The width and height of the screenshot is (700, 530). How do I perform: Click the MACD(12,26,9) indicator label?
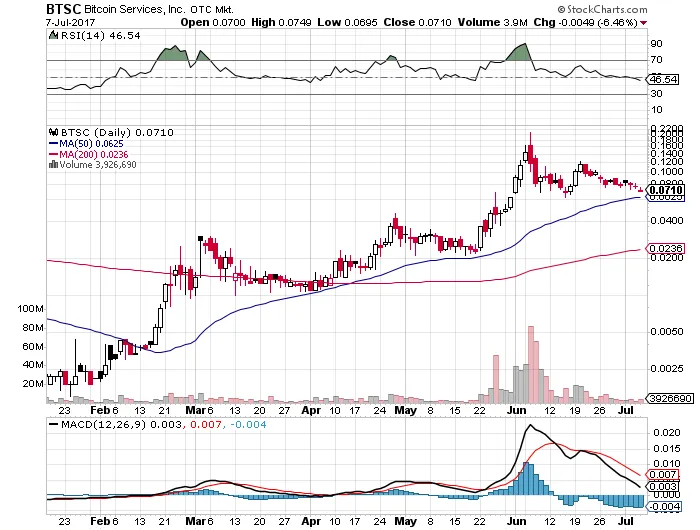click(104, 424)
